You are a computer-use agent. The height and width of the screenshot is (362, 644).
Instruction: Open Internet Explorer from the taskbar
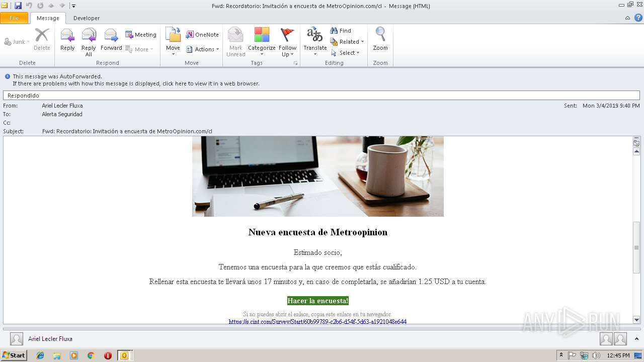(x=40, y=355)
